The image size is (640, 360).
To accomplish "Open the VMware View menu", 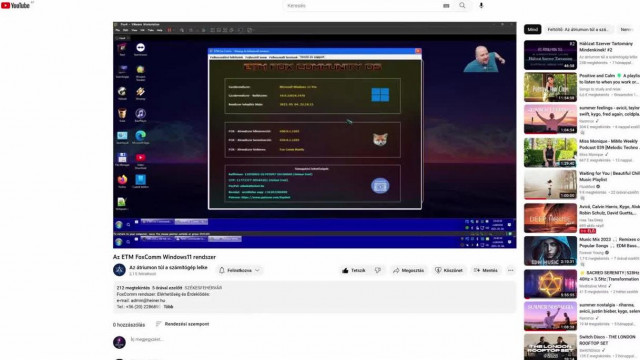I will coord(134,30).
